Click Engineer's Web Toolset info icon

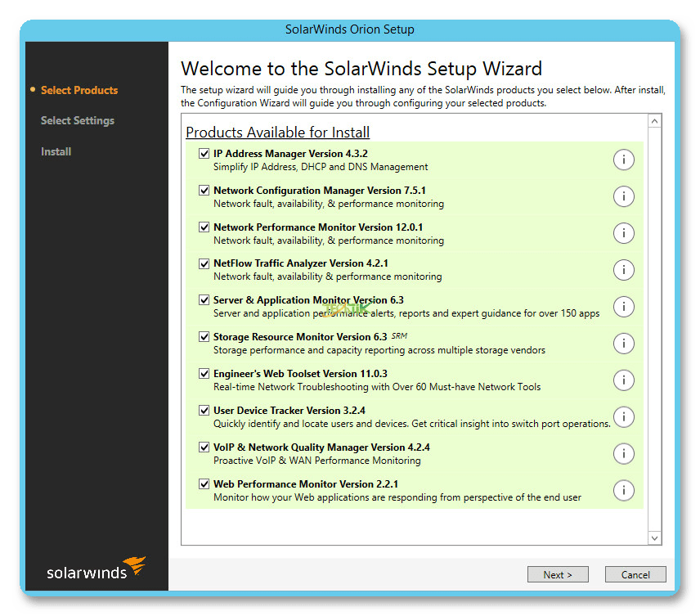tap(623, 380)
